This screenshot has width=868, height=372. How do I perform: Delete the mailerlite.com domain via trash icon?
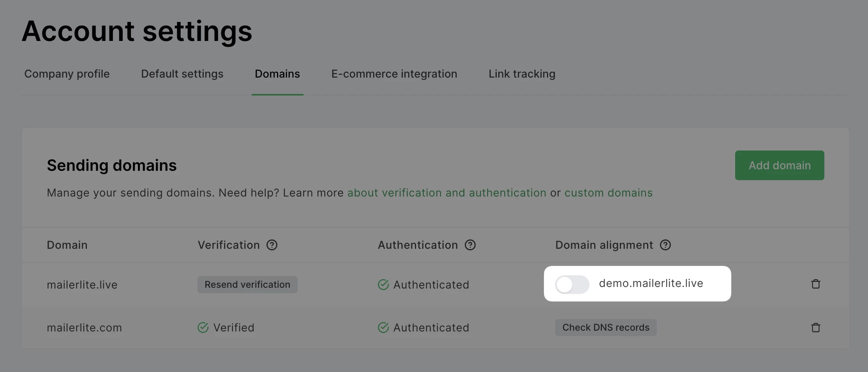tap(815, 328)
